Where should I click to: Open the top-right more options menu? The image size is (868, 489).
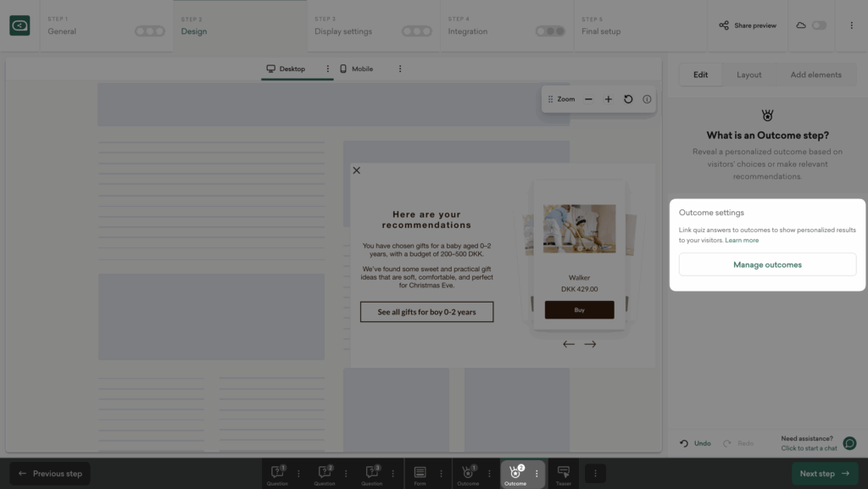tap(852, 25)
